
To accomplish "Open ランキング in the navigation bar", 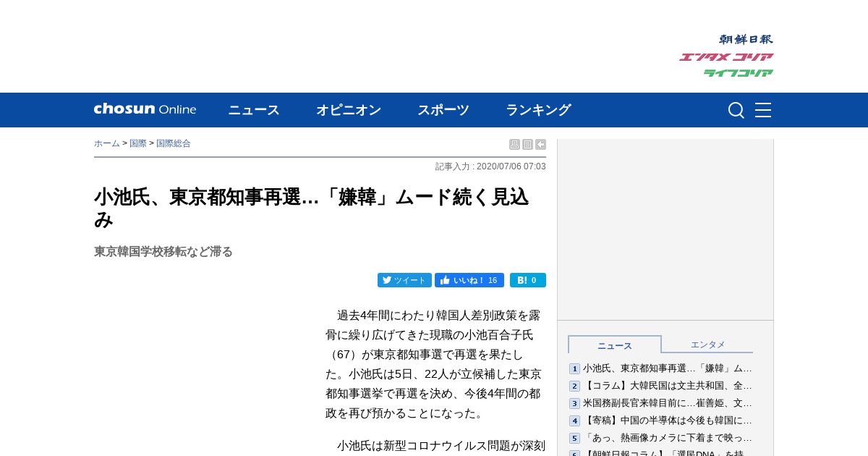I will pyautogui.click(x=538, y=110).
